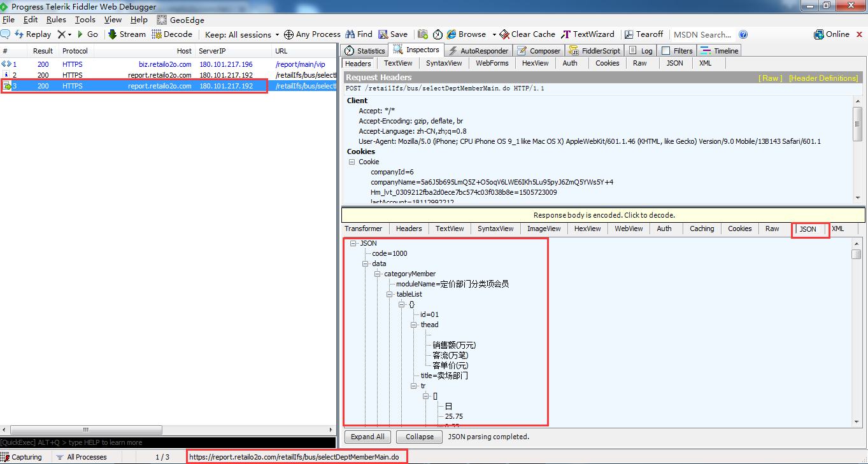868x464 pixels.
Task: Open Find sessions with binoculars icon
Action: coord(359,34)
